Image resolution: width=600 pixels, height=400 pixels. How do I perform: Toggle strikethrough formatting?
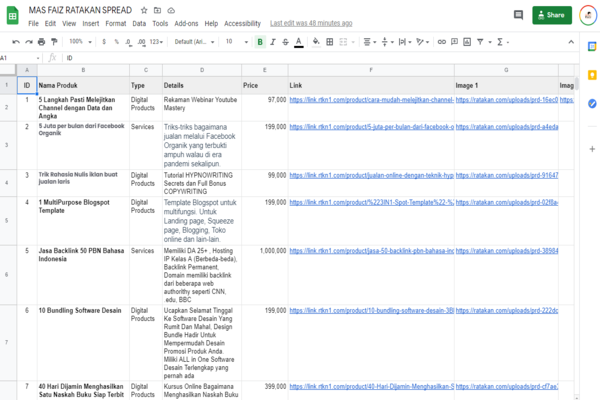click(286, 42)
